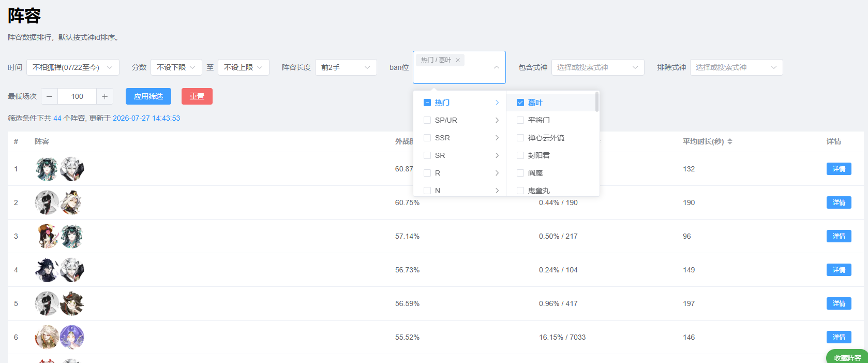Toggle the 热门 category checkbox

pyautogui.click(x=427, y=103)
